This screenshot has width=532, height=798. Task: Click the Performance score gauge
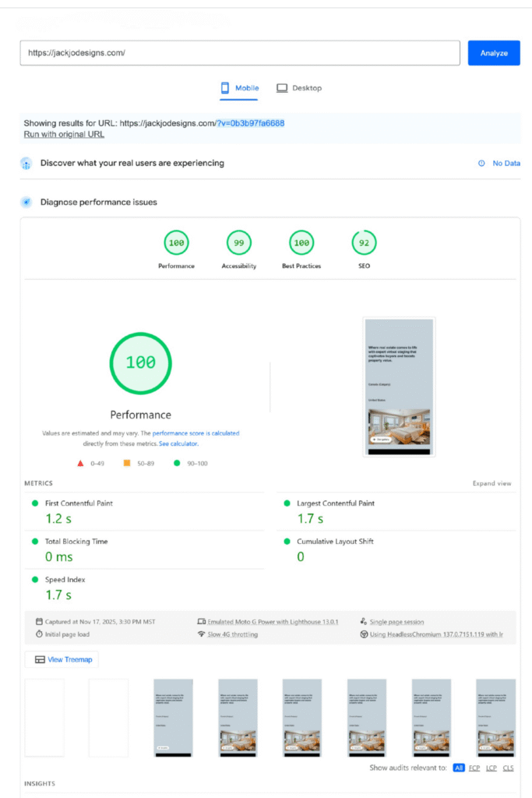click(176, 242)
